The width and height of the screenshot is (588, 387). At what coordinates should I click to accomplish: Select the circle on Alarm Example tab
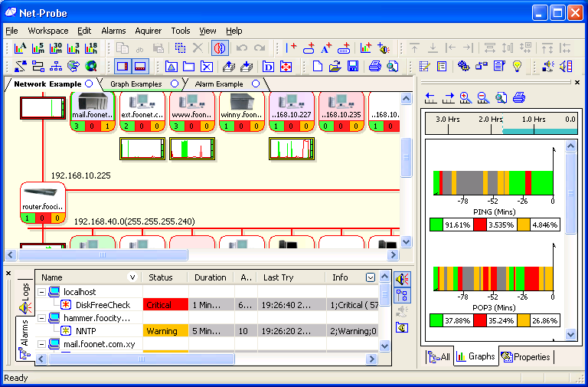tap(256, 84)
